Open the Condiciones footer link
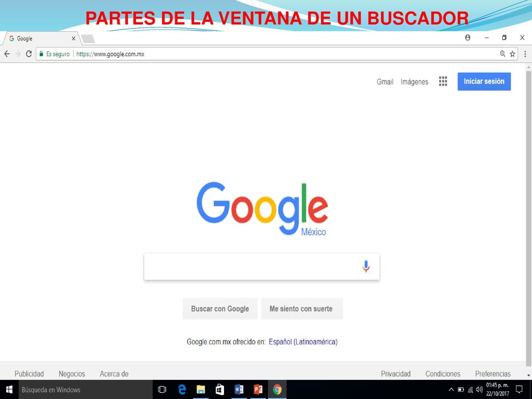This screenshot has height=399, width=532. 443,374
